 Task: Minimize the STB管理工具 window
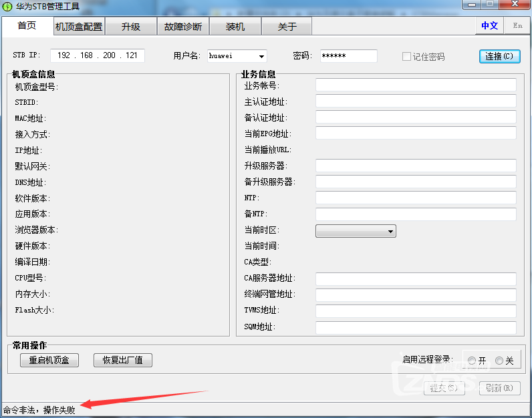pyautogui.click(x=472, y=5)
